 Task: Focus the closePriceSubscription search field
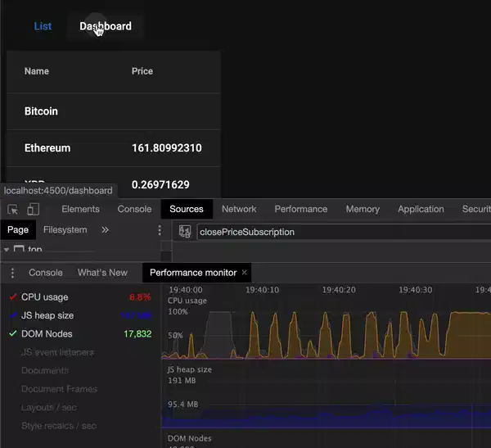click(344, 232)
